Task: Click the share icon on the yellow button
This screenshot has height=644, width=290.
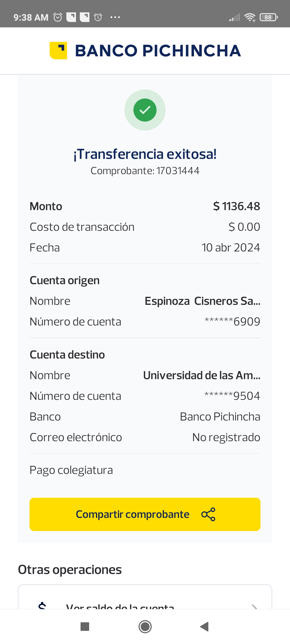Action: [x=208, y=514]
